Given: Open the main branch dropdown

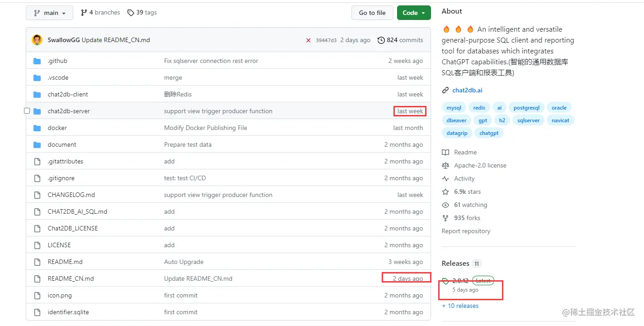Looking at the screenshot, I should click(49, 13).
